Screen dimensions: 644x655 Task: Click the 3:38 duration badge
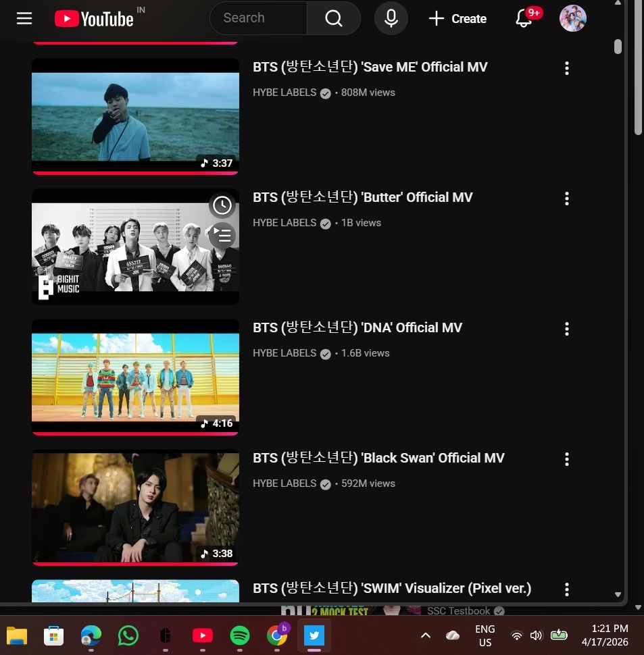216,554
